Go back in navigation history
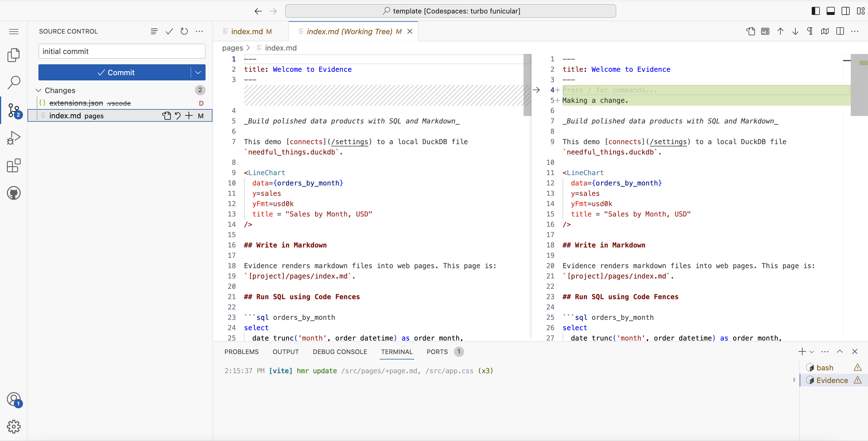 pyautogui.click(x=258, y=11)
